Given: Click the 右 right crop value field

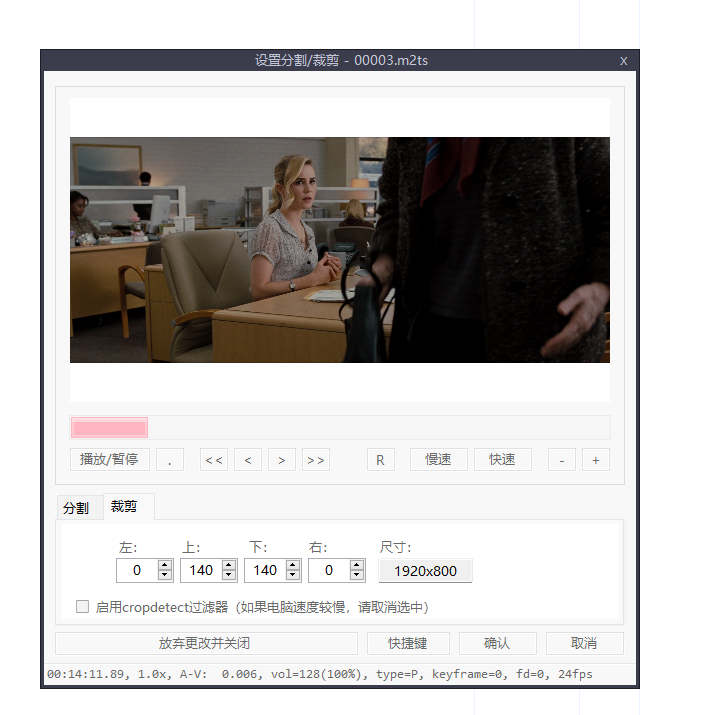Looking at the screenshot, I should (329, 570).
